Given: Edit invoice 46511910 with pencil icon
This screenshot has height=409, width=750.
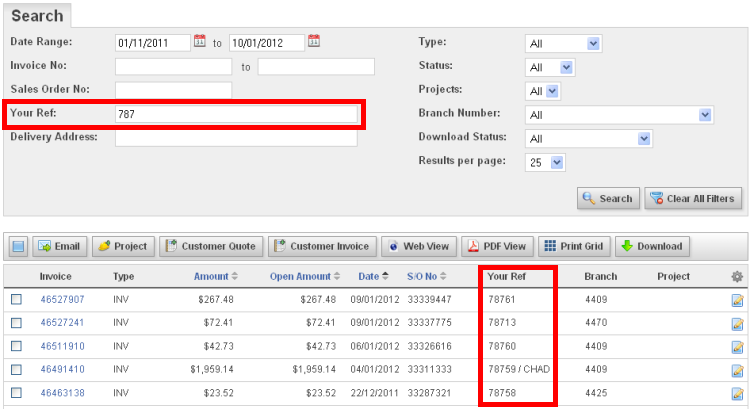Looking at the screenshot, I should coord(737,347).
